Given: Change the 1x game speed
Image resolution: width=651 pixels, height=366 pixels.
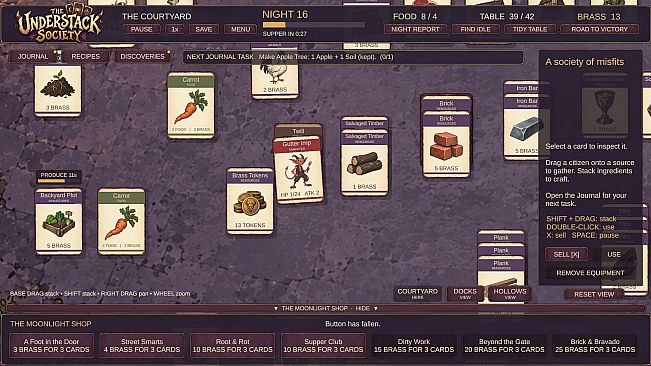Looking at the screenshot, I should coord(175,29).
